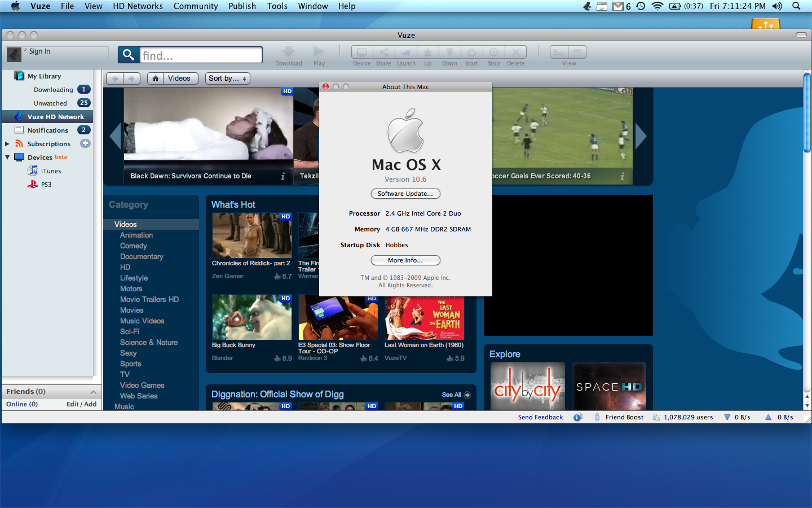
Task: Click the Play toolbar icon
Action: click(319, 52)
